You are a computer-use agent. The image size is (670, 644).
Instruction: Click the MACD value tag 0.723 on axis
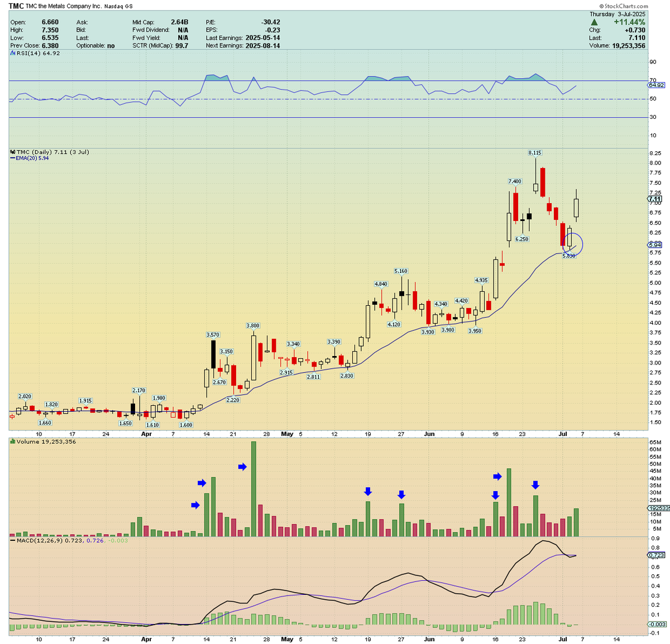click(656, 555)
